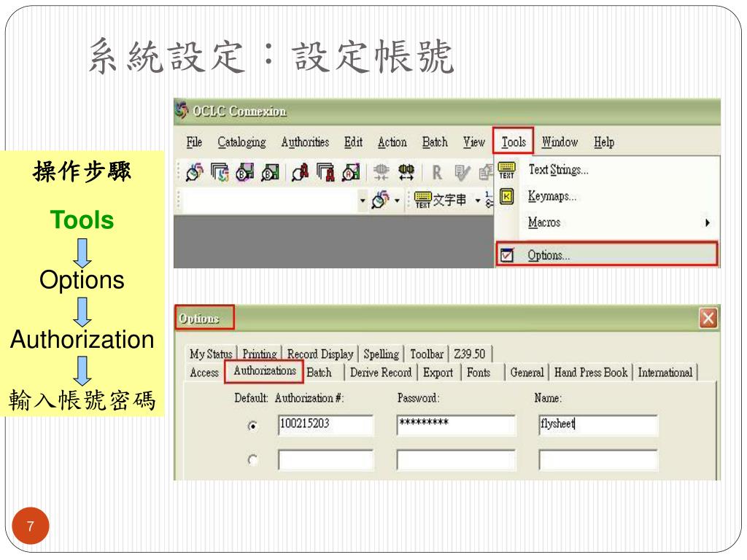This screenshot has height=560, width=747.
Task: Select the Authorizations tab
Action: [x=264, y=371]
